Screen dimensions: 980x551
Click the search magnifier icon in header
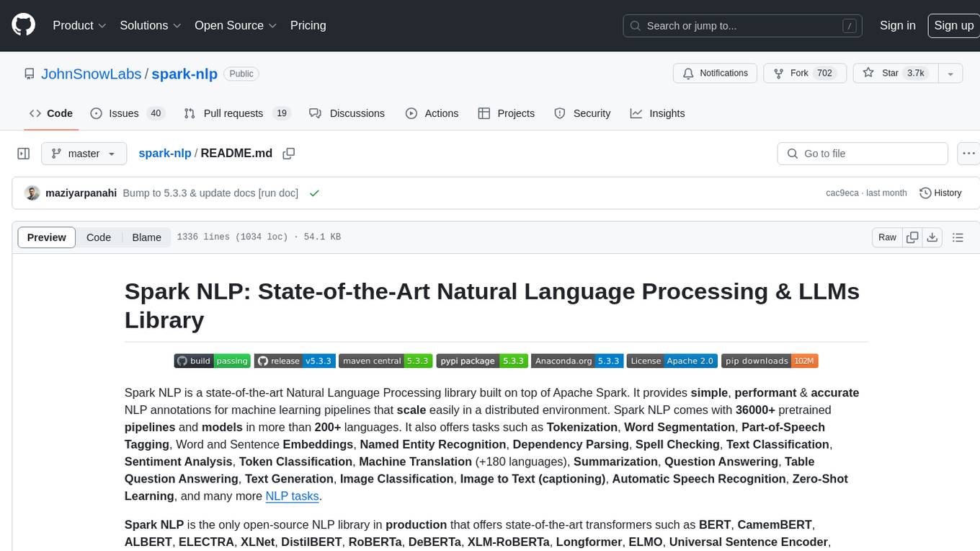click(636, 26)
